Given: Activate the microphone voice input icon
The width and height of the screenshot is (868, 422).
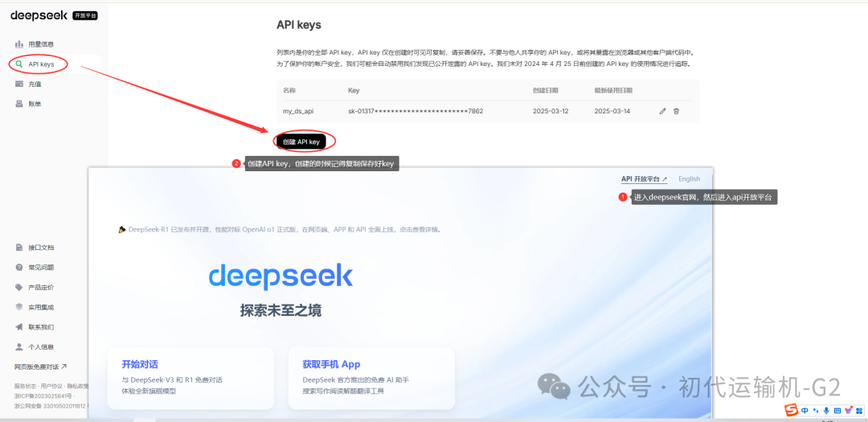Looking at the screenshot, I should coord(826,411).
